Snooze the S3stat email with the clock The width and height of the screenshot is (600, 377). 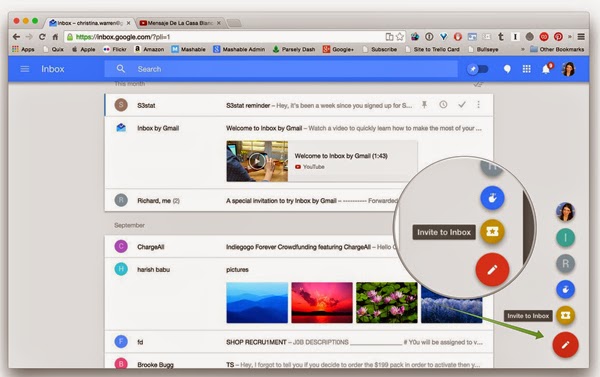443,104
